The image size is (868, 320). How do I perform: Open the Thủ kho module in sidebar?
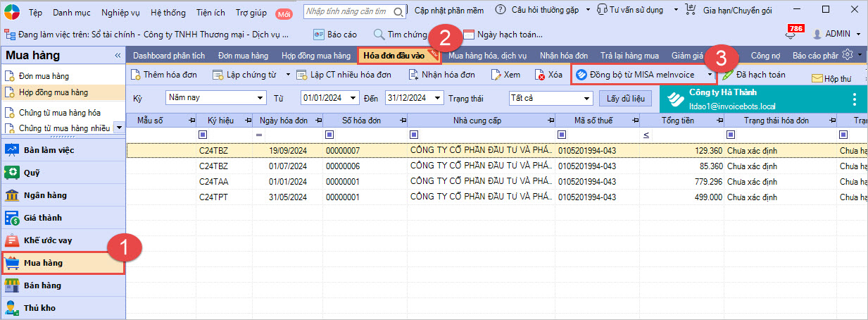point(39,308)
